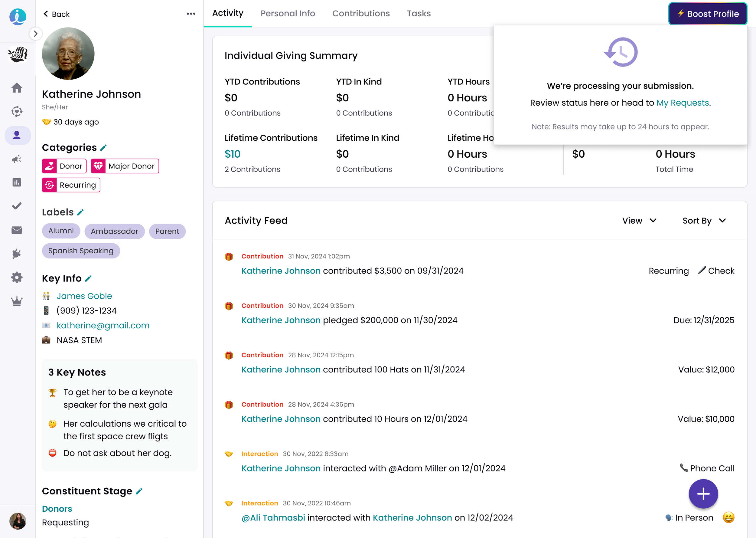Switch to the Personal Info tab

[x=288, y=14]
